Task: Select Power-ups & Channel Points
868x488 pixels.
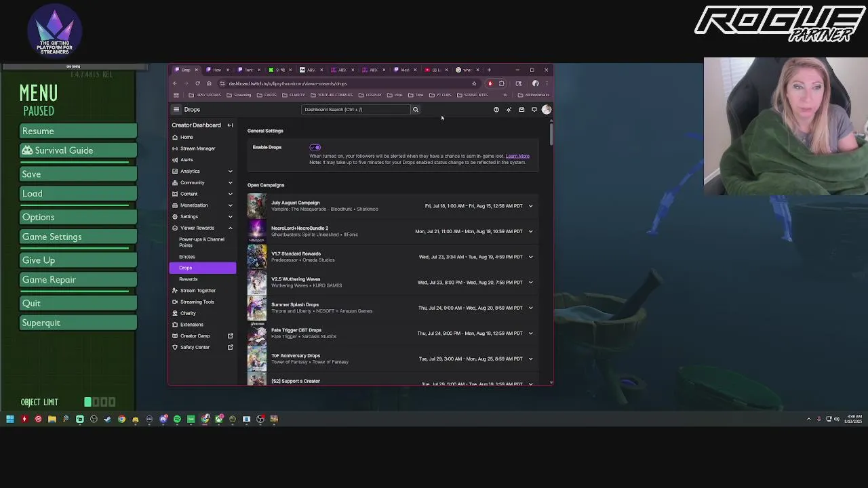Action: [x=203, y=242]
